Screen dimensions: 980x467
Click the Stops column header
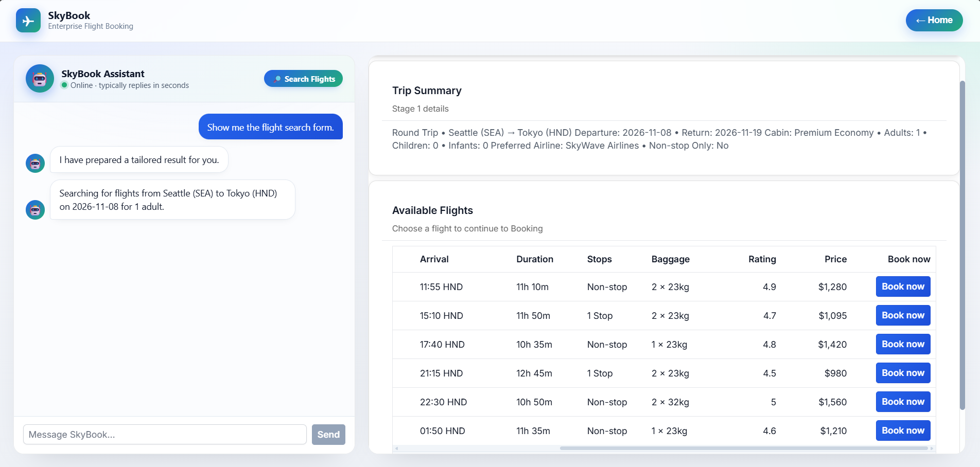[599, 259]
